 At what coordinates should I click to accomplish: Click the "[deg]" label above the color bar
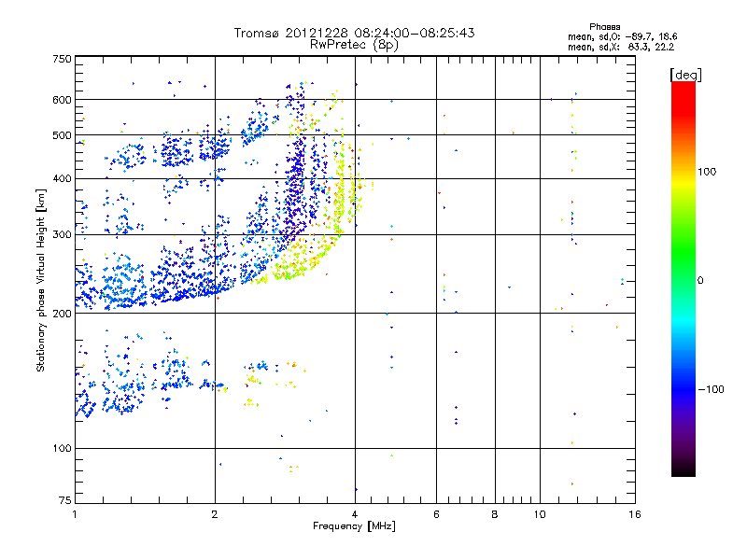click(685, 75)
